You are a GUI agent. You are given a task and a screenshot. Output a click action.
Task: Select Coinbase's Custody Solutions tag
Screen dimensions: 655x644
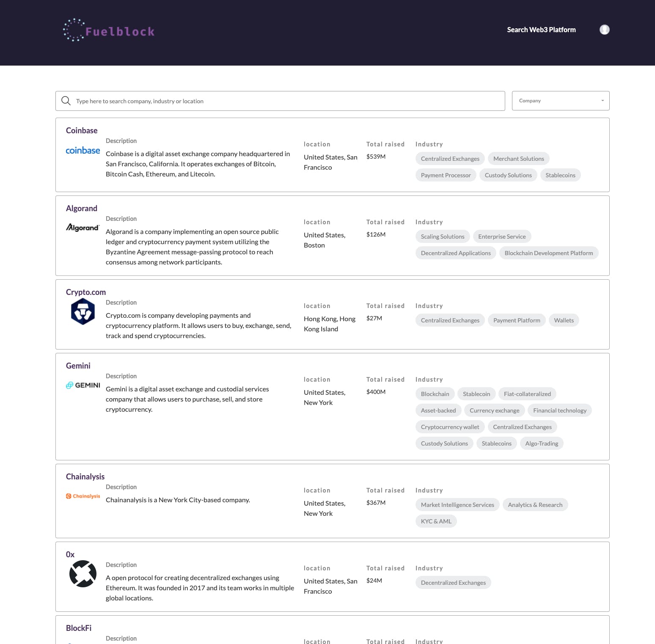coord(508,175)
